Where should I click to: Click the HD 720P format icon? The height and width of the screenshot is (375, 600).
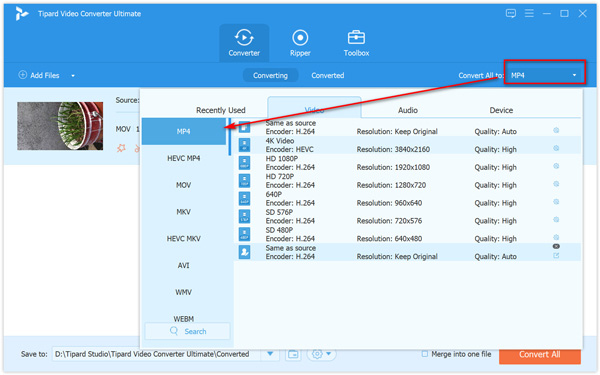245,181
